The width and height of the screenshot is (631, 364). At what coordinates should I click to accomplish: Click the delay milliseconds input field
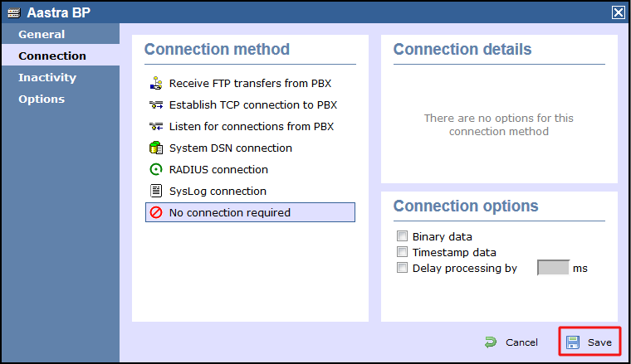pos(553,268)
